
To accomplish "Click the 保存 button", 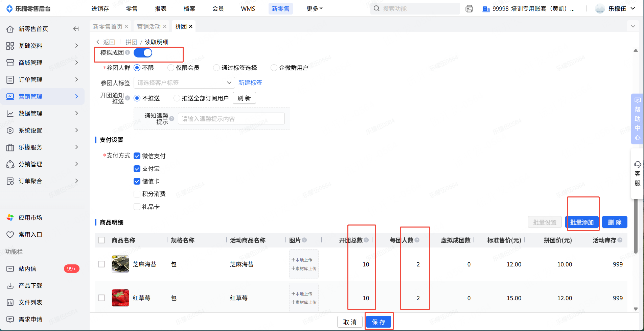I will 378,322.
